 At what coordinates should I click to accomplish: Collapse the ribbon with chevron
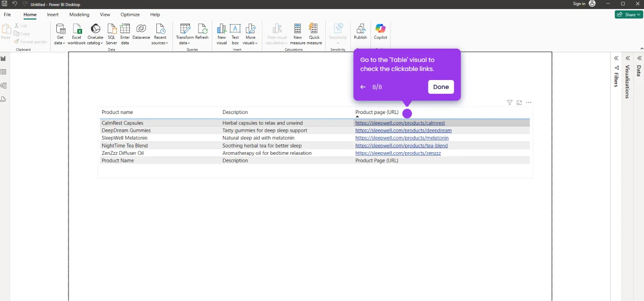(642, 49)
